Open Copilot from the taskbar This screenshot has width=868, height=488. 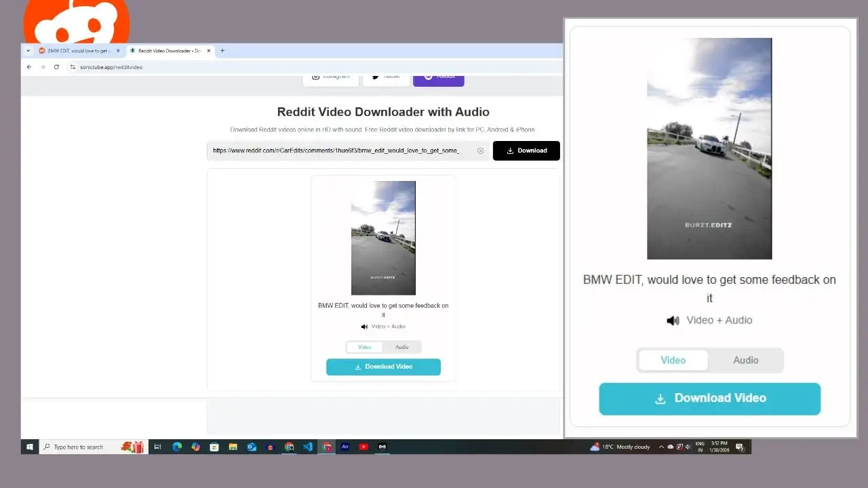[x=196, y=447]
